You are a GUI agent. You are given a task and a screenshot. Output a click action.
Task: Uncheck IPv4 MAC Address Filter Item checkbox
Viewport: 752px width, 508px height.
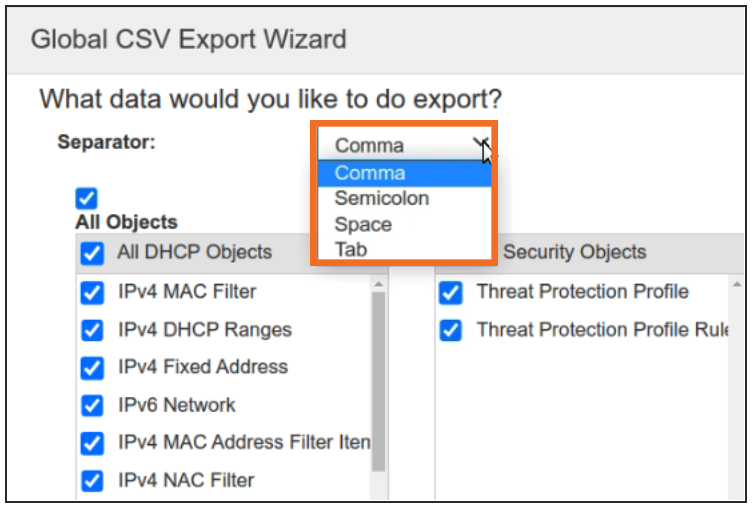point(93,443)
